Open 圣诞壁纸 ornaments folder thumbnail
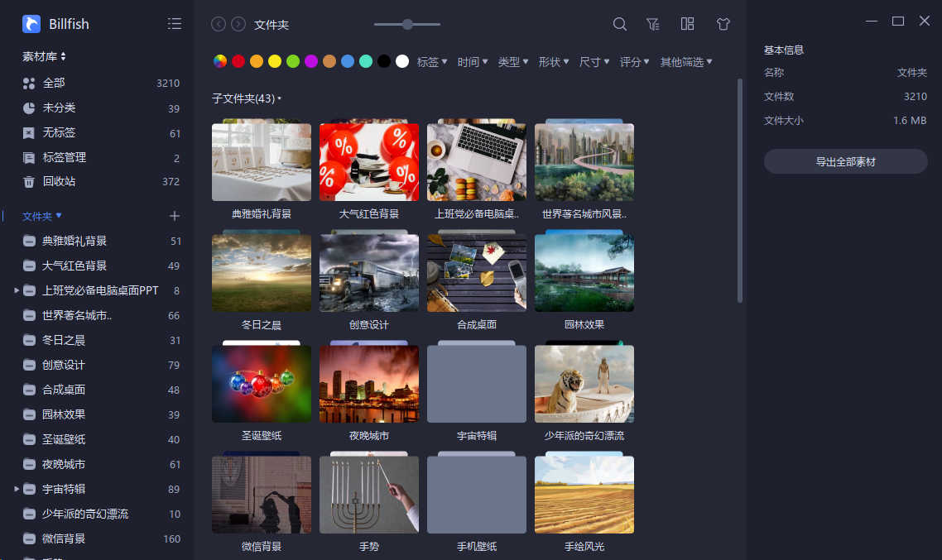The image size is (942, 560). click(262, 383)
